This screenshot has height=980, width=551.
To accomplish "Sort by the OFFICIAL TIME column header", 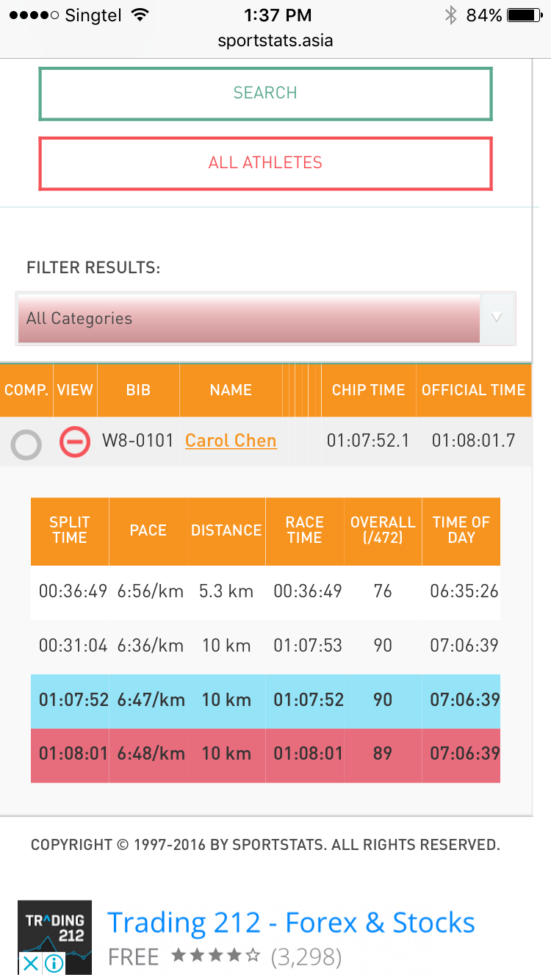I will [x=473, y=390].
